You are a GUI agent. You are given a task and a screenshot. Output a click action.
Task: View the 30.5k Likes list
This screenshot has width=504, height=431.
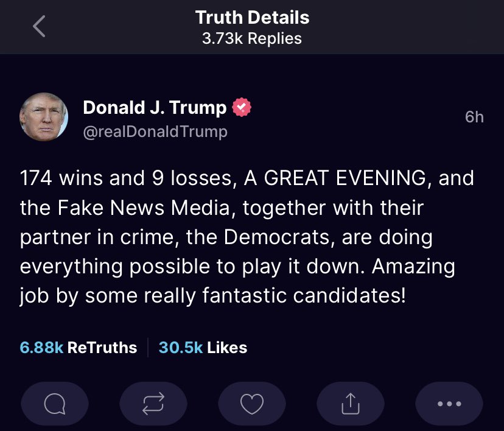(x=203, y=348)
